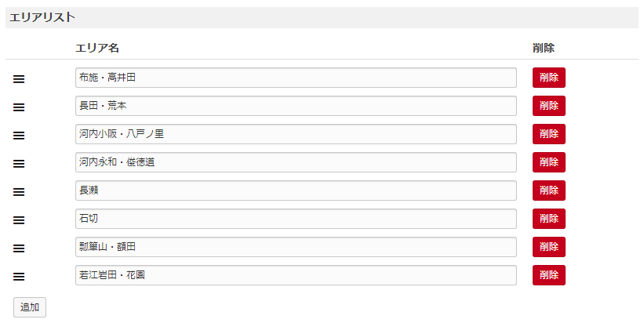Click the reorder handle for 瓢箪山・額田
Viewport: 644px width, 323px height.
[19, 248]
